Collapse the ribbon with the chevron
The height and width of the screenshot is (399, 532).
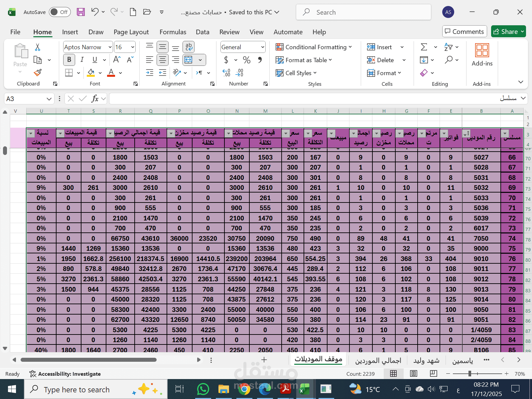521,82
